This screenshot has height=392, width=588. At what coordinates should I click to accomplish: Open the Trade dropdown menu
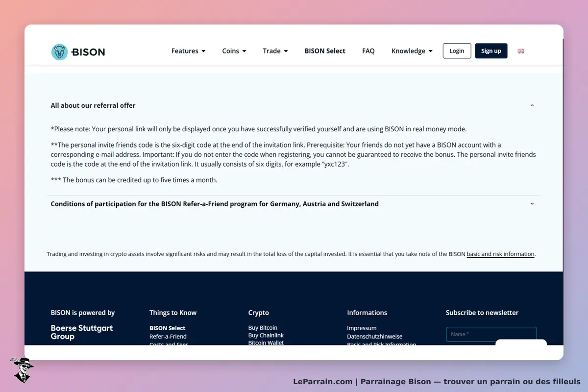tap(275, 51)
